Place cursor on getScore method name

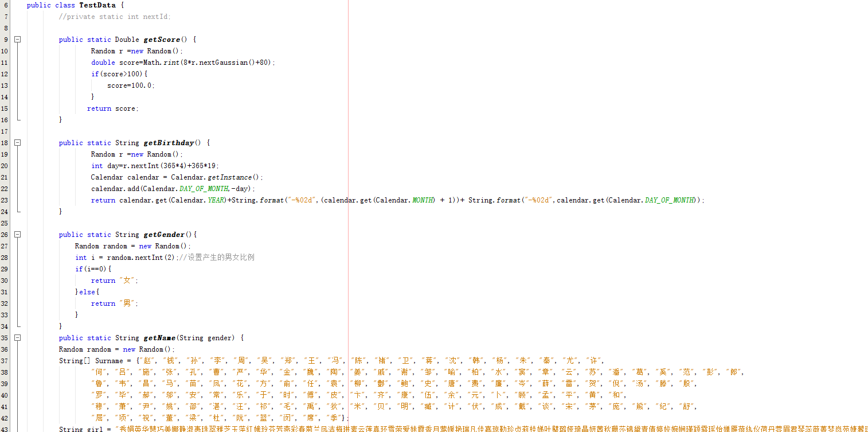162,40
